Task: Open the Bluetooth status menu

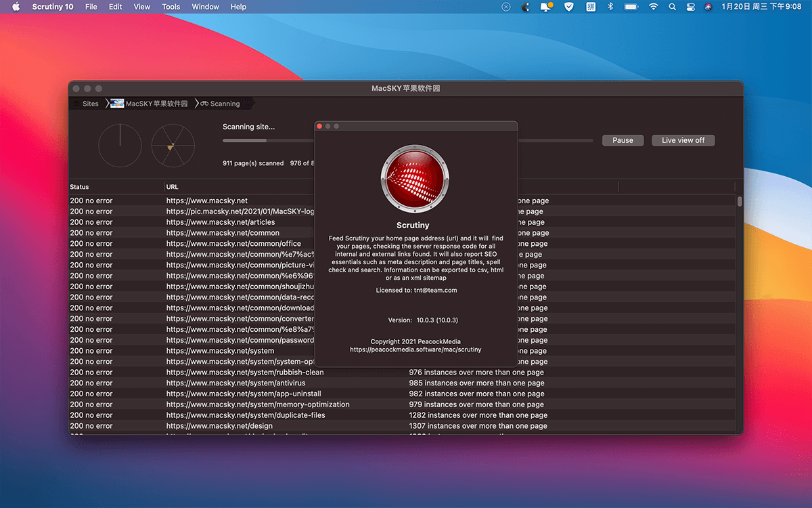Action: coord(610,7)
